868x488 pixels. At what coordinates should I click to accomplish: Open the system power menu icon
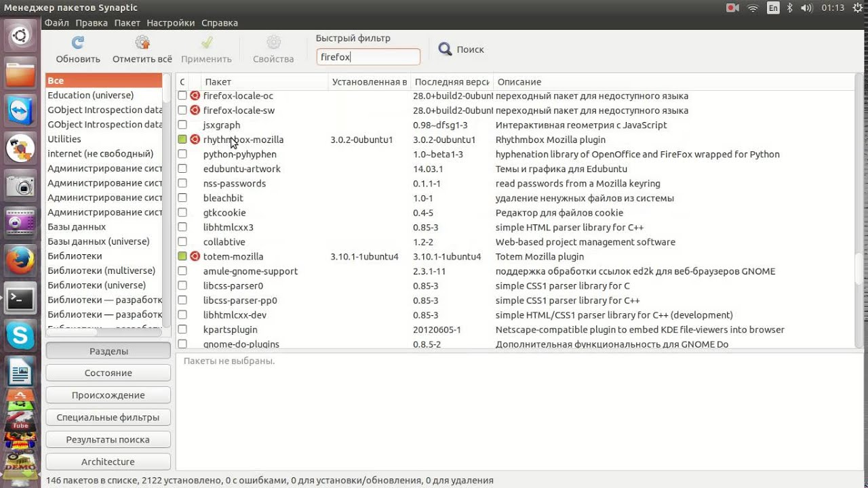tap(857, 8)
